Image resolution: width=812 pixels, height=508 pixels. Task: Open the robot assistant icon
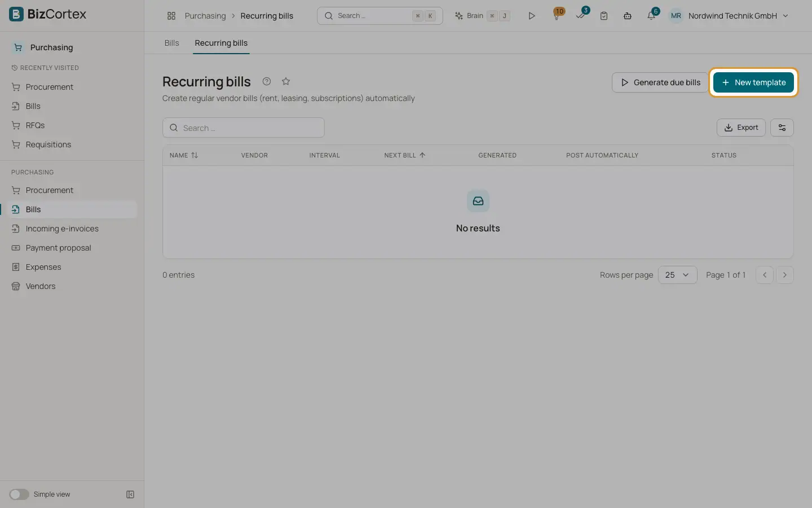[627, 16]
